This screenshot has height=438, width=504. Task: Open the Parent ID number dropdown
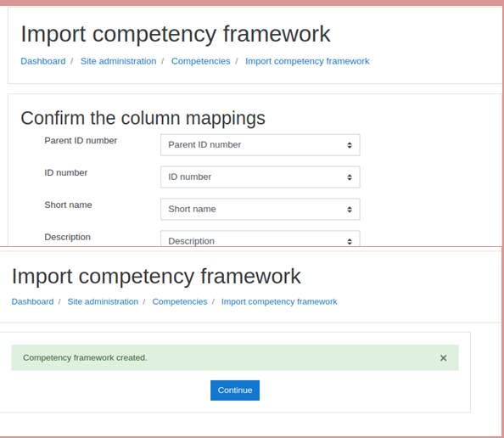(260, 145)
